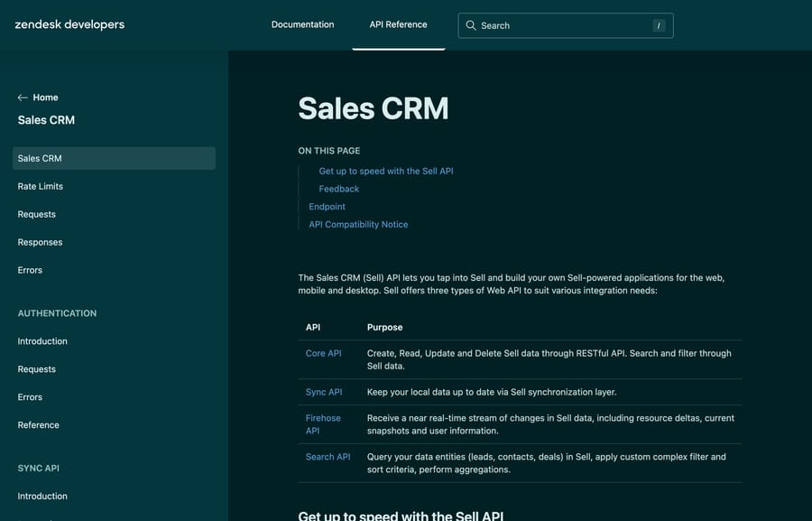This screenshot has height=521, width=812.
Task: Open Requests under Authentication
Action: tap(36, 369)
